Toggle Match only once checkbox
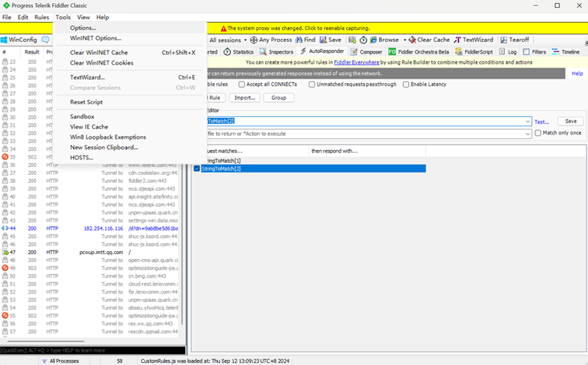 click(538, 133)
